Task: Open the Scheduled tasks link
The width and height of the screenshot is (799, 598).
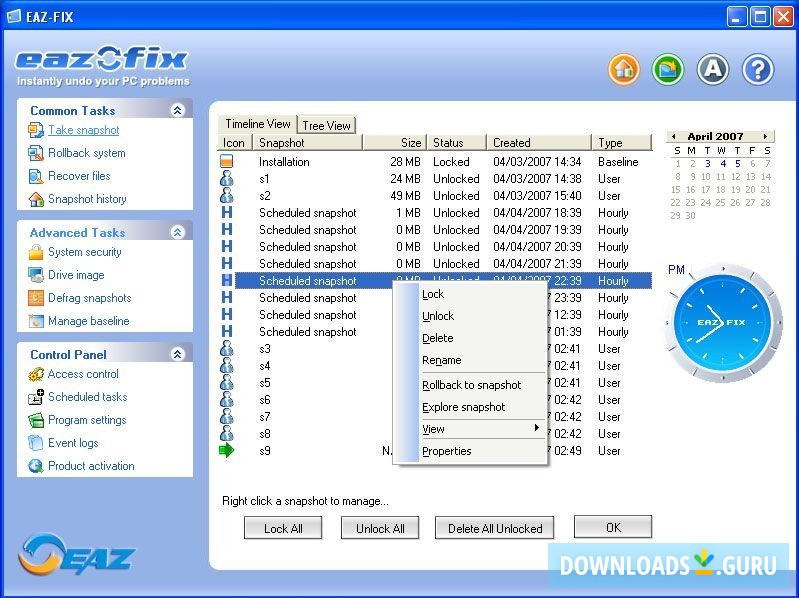Action: (88, 397)
